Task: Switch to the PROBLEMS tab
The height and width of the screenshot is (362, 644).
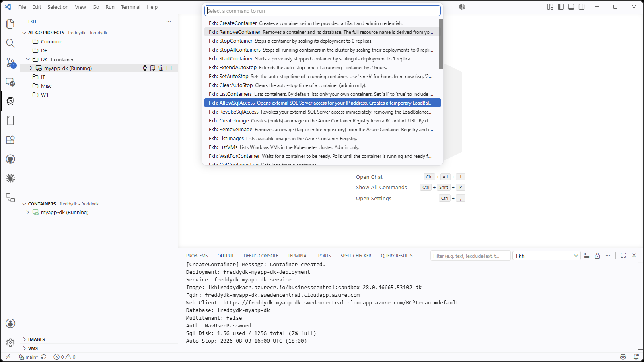Action: tap(197, 256)
